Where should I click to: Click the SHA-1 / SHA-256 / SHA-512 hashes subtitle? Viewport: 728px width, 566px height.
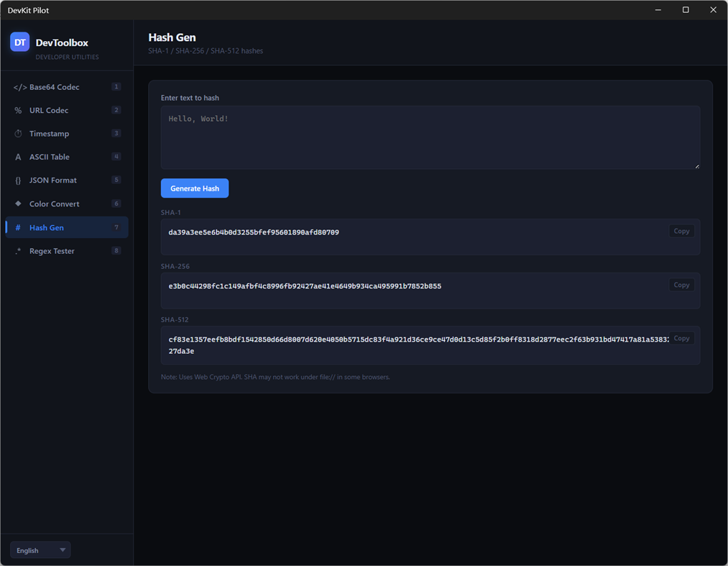pos(206,50)
